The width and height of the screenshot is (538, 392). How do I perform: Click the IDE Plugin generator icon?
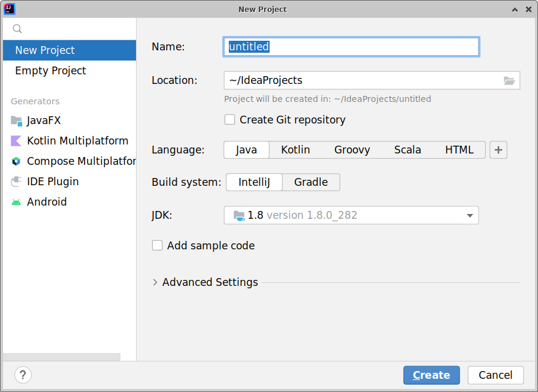click(16, 182)
